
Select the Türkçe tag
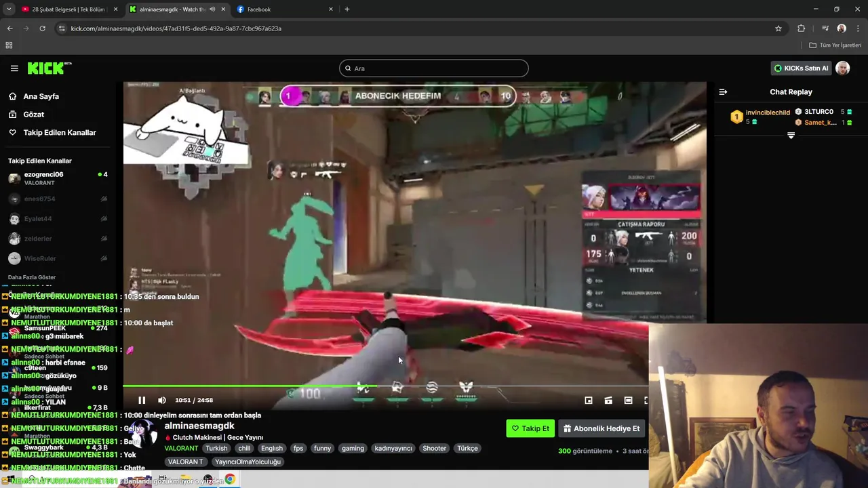tap(467, 448)
